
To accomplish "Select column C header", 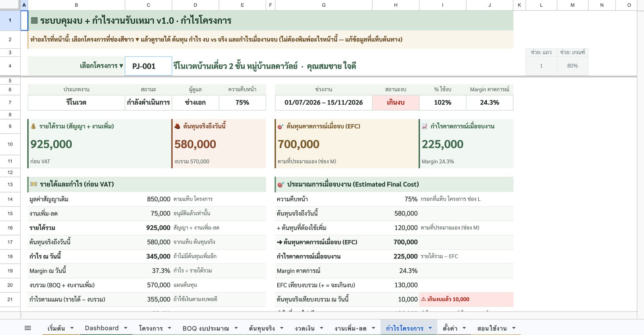I will click(x=149, y=5).
